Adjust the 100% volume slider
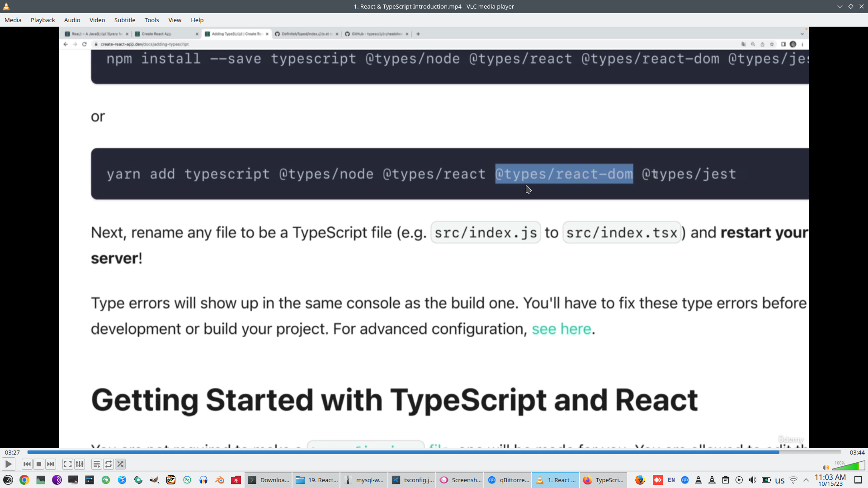The image size is (868, 488). pos(848,466)
